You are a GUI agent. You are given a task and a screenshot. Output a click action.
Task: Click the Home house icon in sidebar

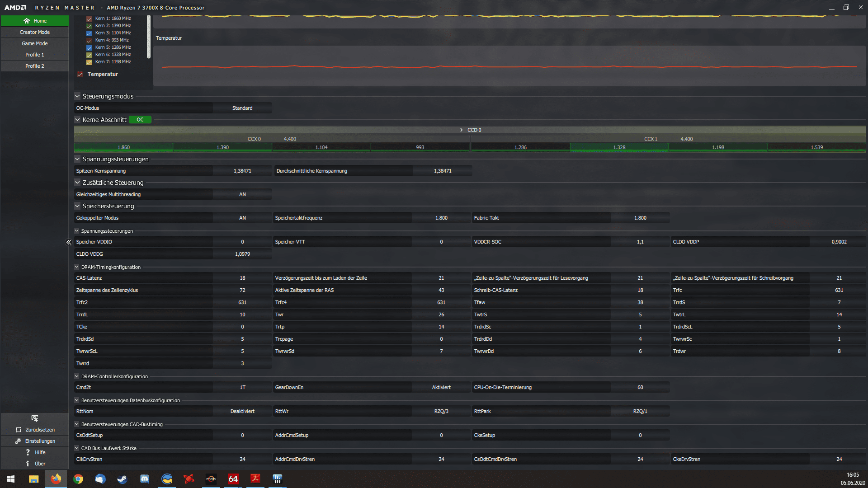click(27, 21)
